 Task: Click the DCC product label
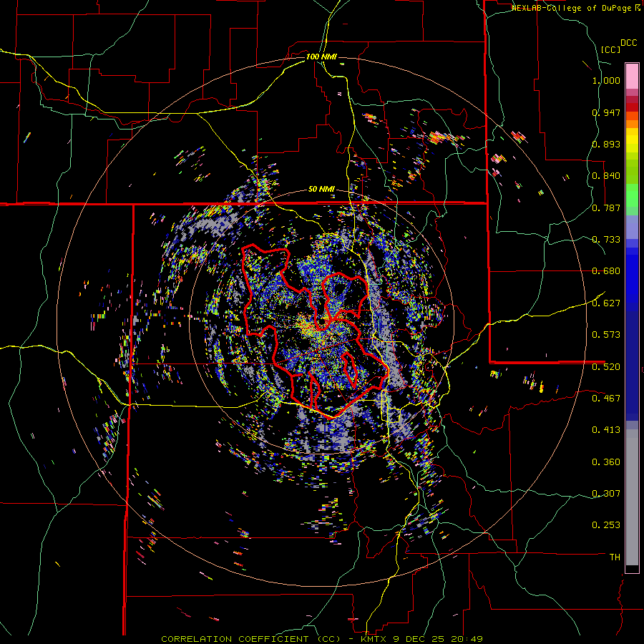pos(628,43)
